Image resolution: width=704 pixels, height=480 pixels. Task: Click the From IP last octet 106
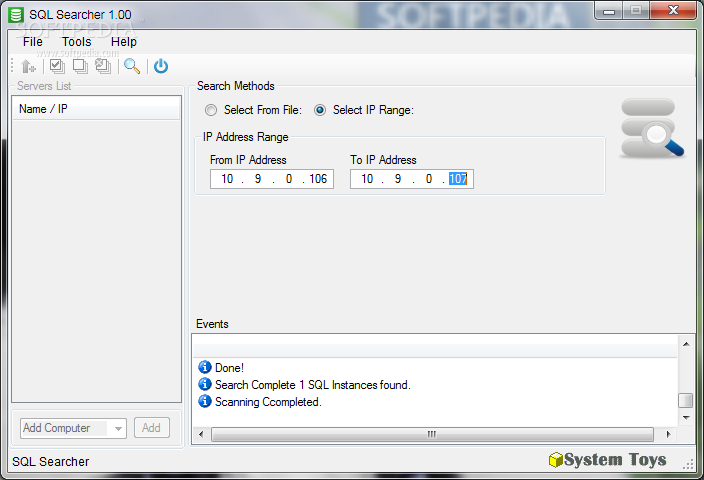pyautogui.click(x=318, y=179)
